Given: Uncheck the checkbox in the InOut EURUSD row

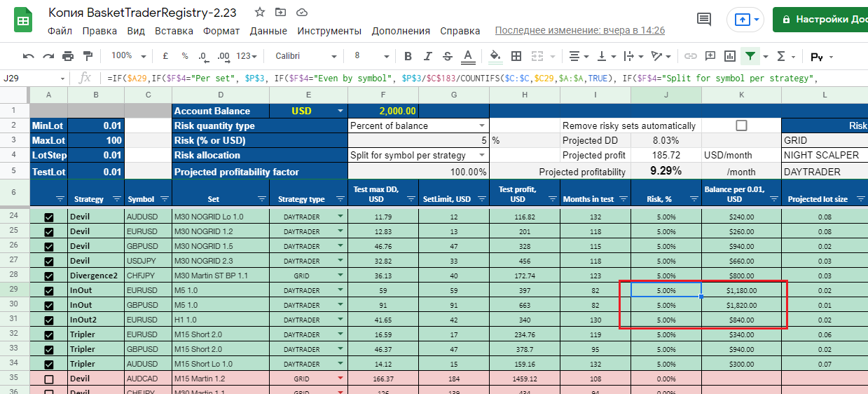Looking at the screenshot, I should pyautogui.click(x=48, y=291).
